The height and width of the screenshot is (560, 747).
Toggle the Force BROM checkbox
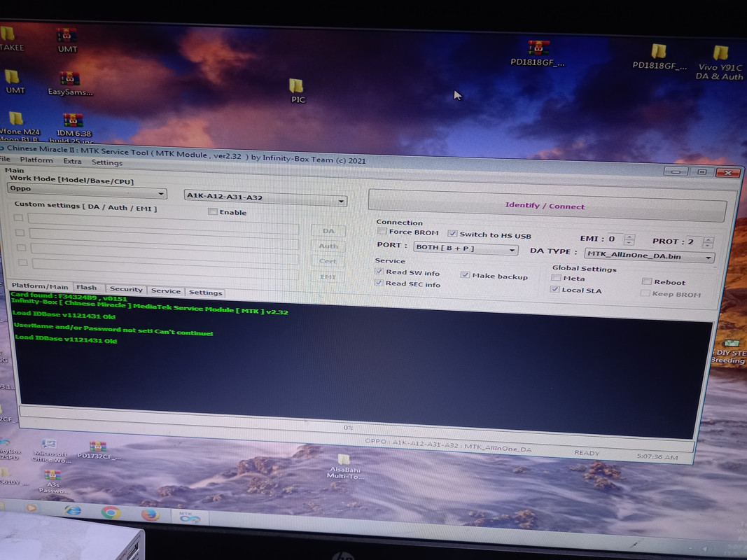coord(382,231)
